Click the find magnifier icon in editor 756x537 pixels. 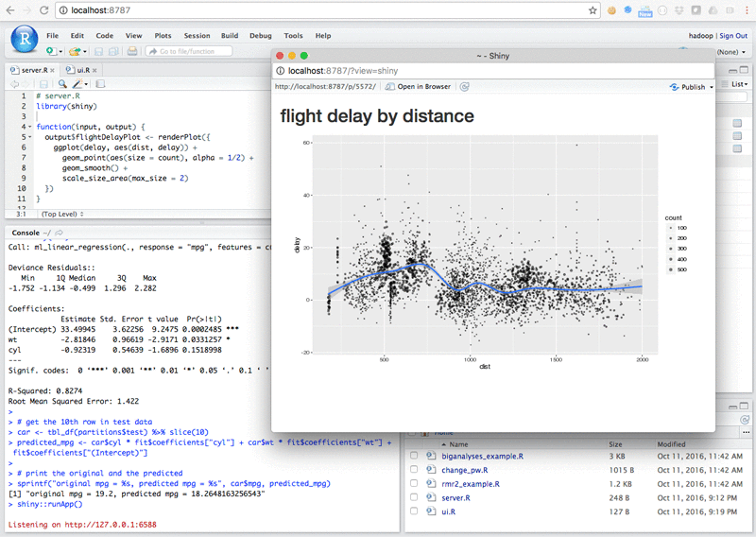pos(62,84)
